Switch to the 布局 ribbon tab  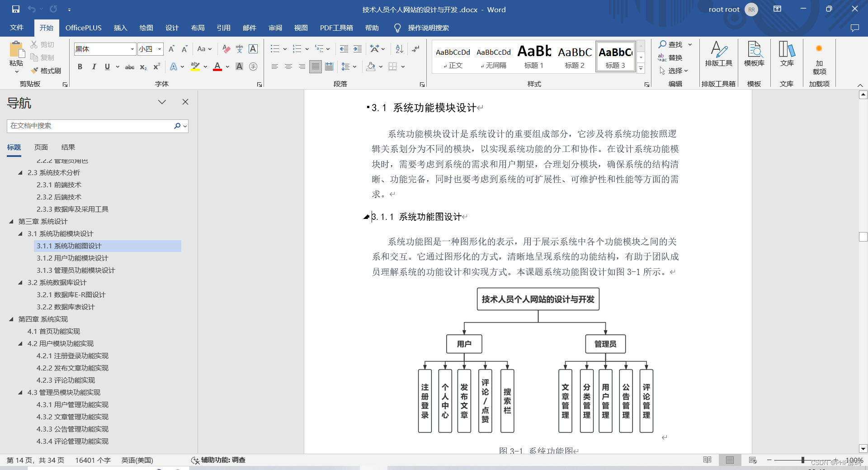[x=198, y=28]
